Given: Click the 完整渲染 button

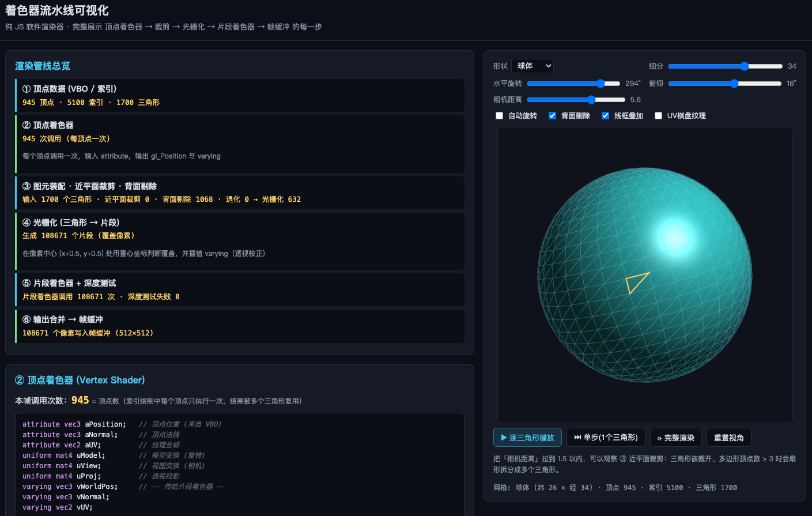Looking at the screenshot, I should [x=676, y=438].
